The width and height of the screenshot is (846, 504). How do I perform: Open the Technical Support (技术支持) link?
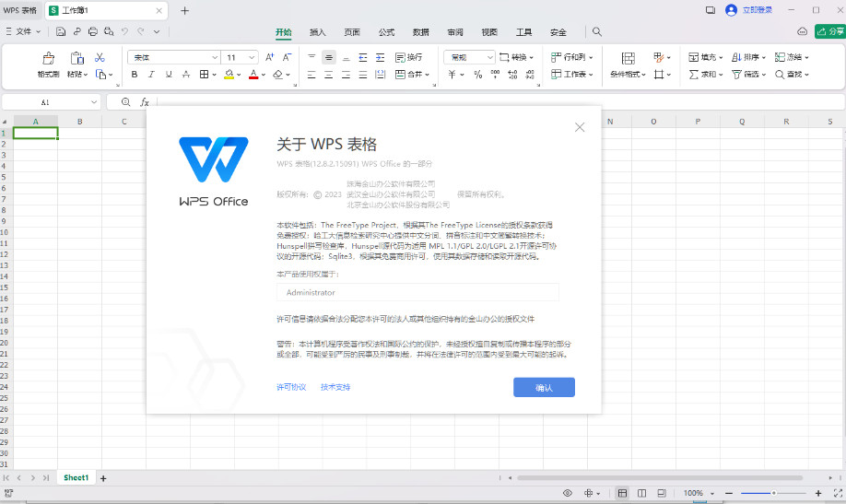point(335,387)
